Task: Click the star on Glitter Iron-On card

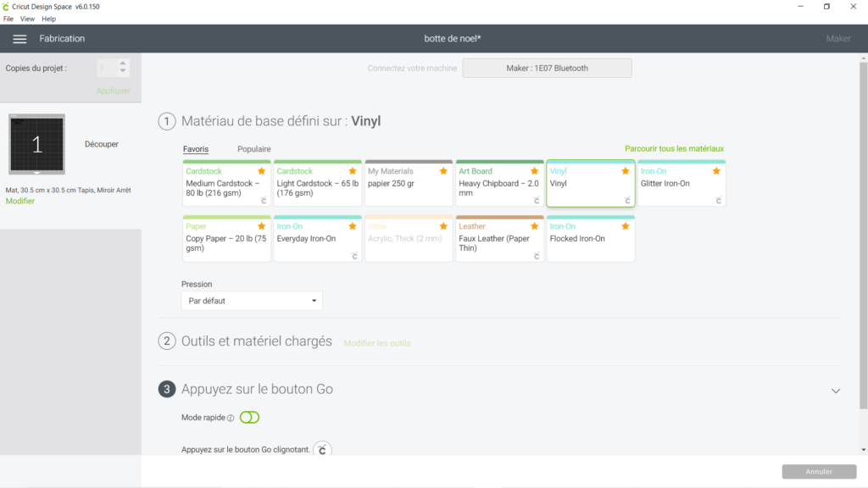Action: (x=716, y=171)
